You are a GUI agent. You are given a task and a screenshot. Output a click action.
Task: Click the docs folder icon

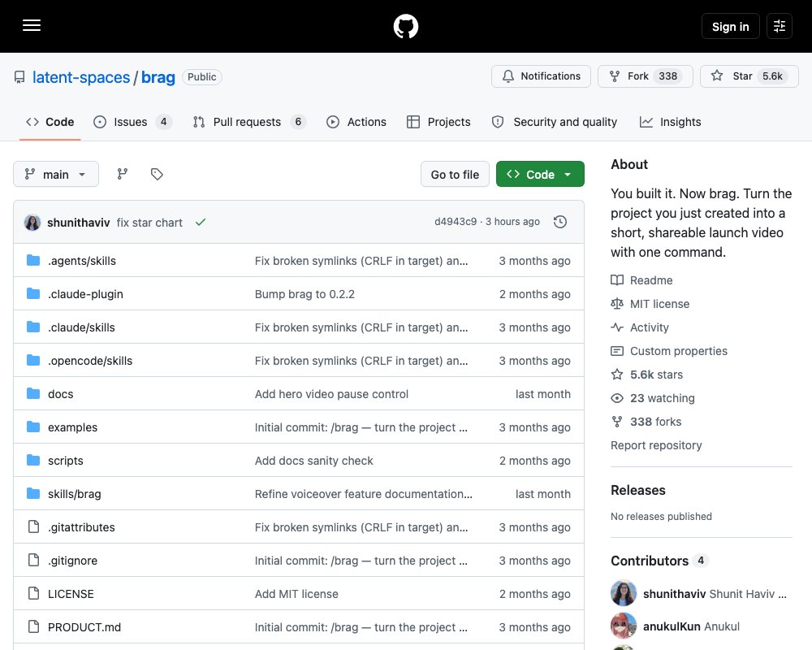tap(33, 393)
